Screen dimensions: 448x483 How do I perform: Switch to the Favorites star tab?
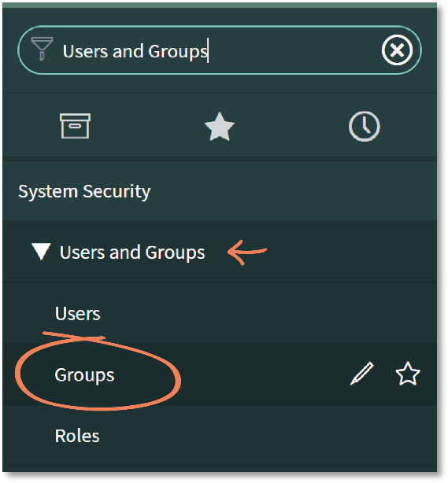click(220, 127)
